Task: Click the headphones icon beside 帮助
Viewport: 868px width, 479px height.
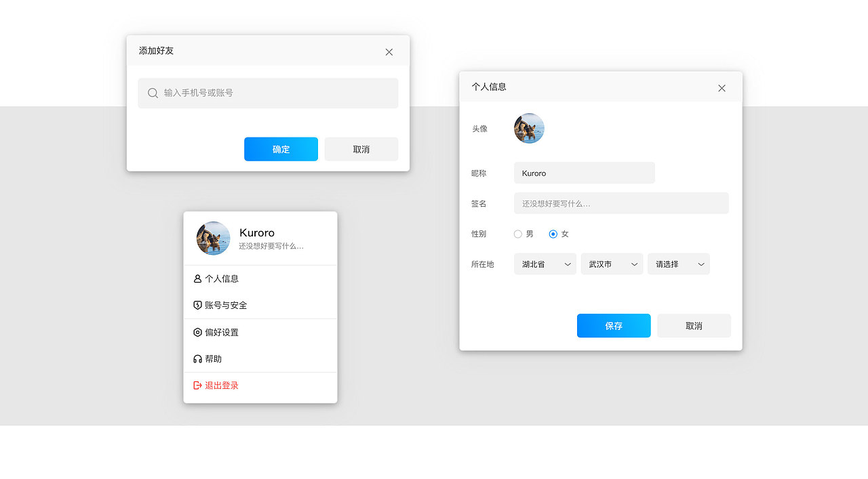Action: coord(197,359)
